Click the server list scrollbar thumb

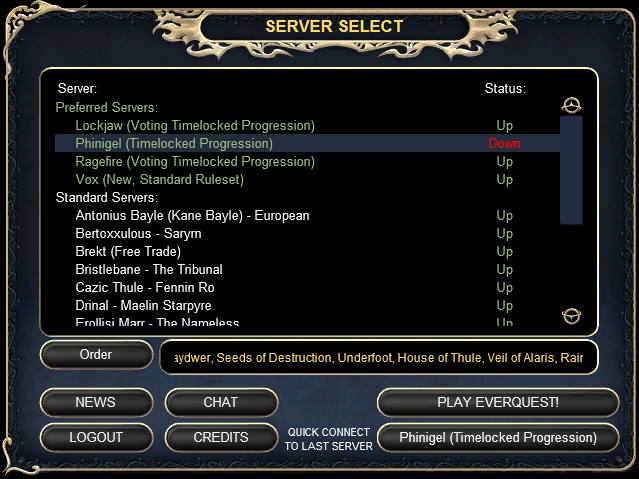571,170
